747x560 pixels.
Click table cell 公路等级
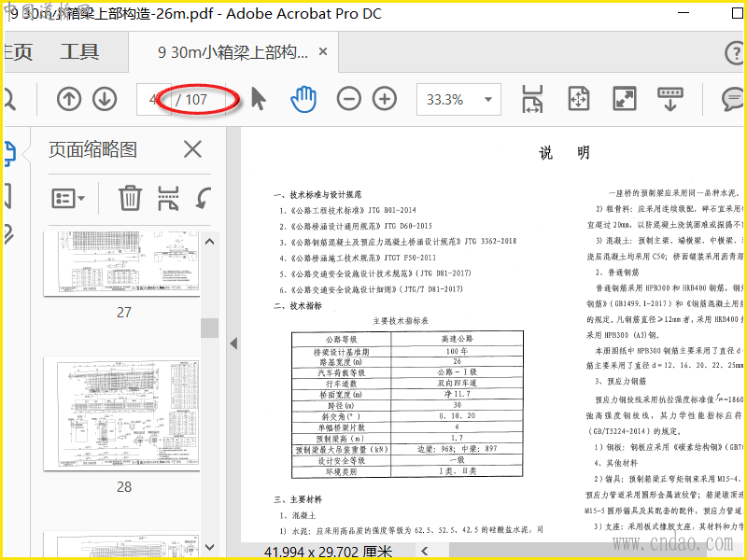click(x=341, y=339)
